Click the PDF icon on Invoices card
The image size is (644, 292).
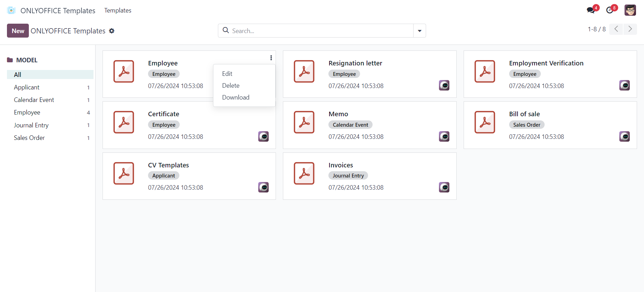304,173
